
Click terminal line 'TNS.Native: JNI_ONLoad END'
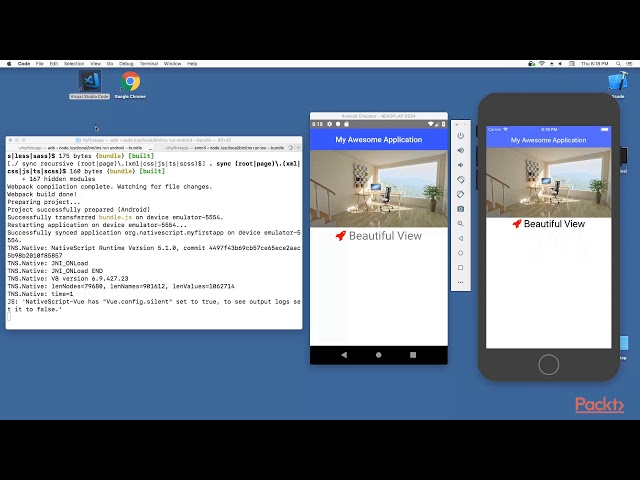click(x=55, y=271)
